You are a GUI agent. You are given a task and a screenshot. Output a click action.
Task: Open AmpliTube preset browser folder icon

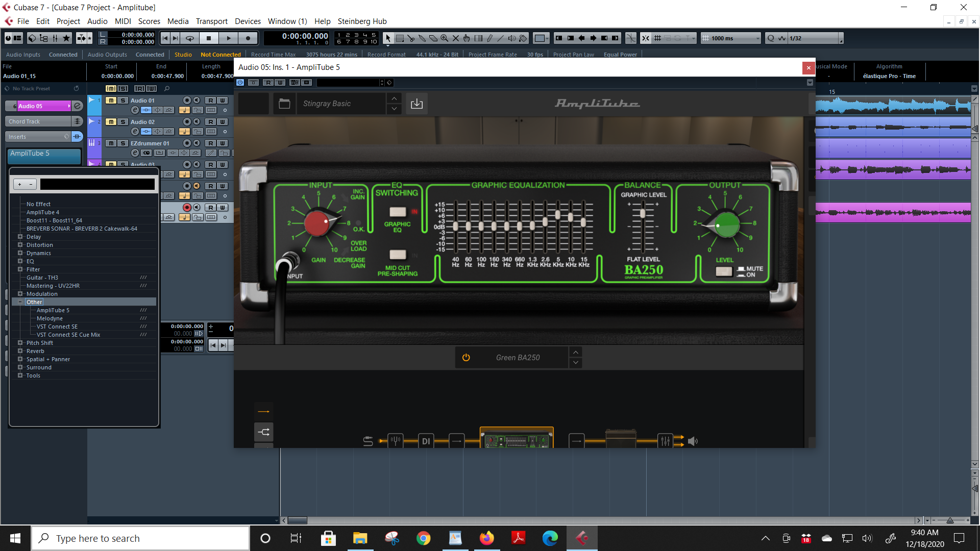(284, 104)
